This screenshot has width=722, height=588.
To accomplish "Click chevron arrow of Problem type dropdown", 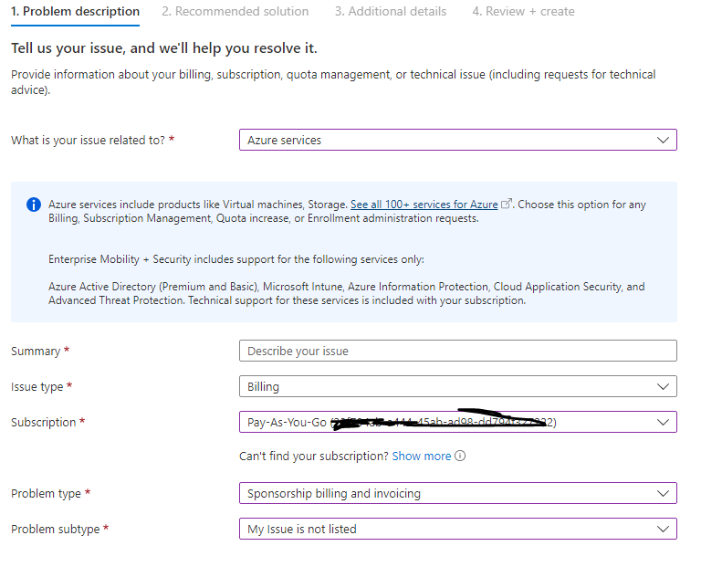I will click(663, 494).
